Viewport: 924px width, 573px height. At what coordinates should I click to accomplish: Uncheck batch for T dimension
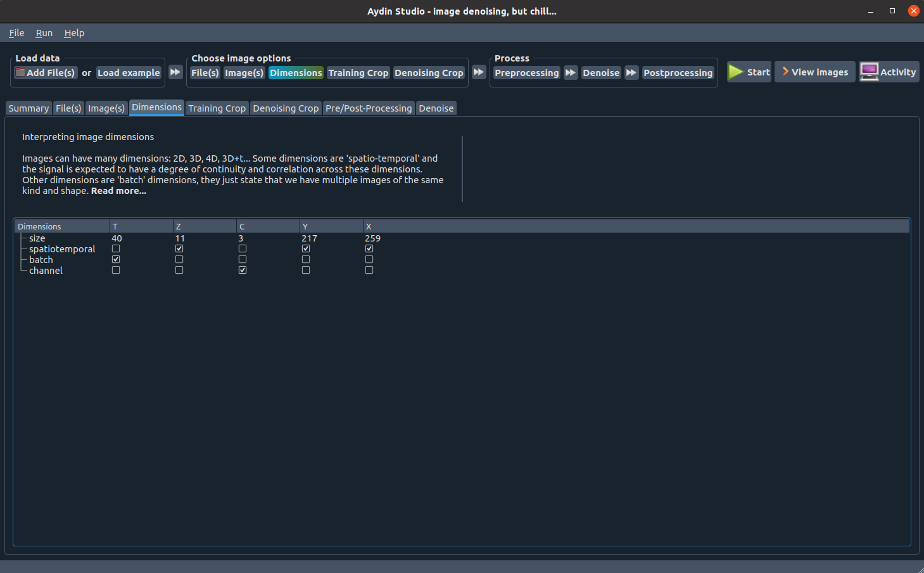116,259
